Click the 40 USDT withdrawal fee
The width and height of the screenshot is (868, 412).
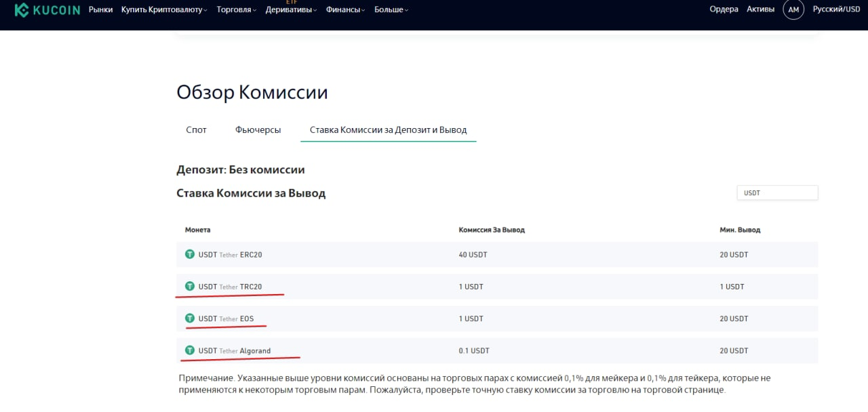pos(473,255)
